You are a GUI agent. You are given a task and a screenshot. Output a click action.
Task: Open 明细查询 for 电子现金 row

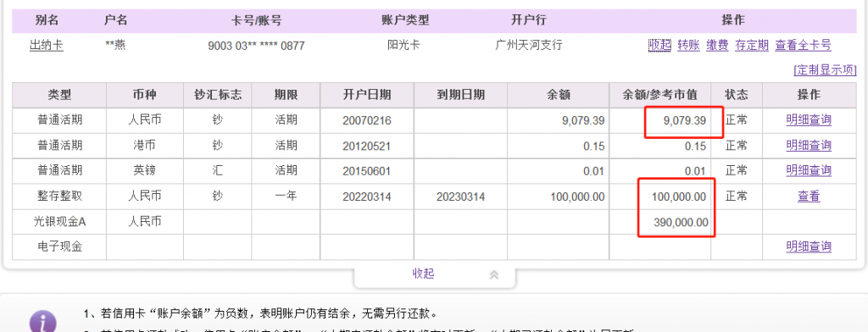[x=809, y=246]
